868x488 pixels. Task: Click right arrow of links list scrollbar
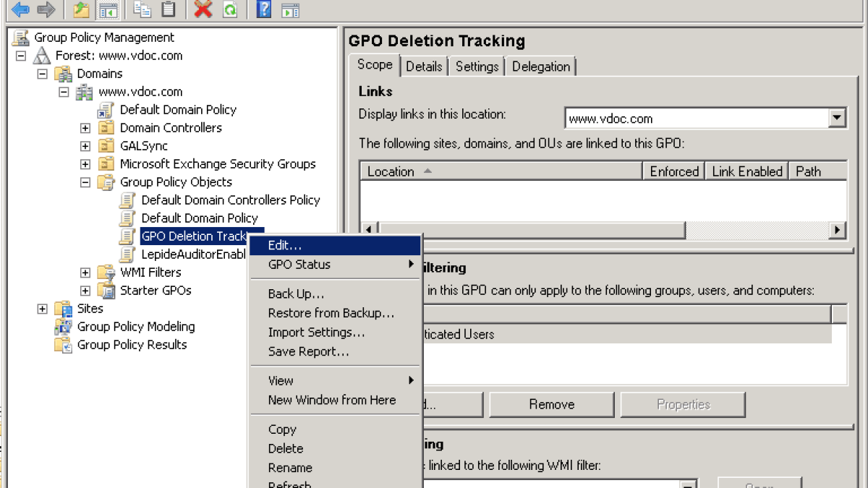[838, 230]
